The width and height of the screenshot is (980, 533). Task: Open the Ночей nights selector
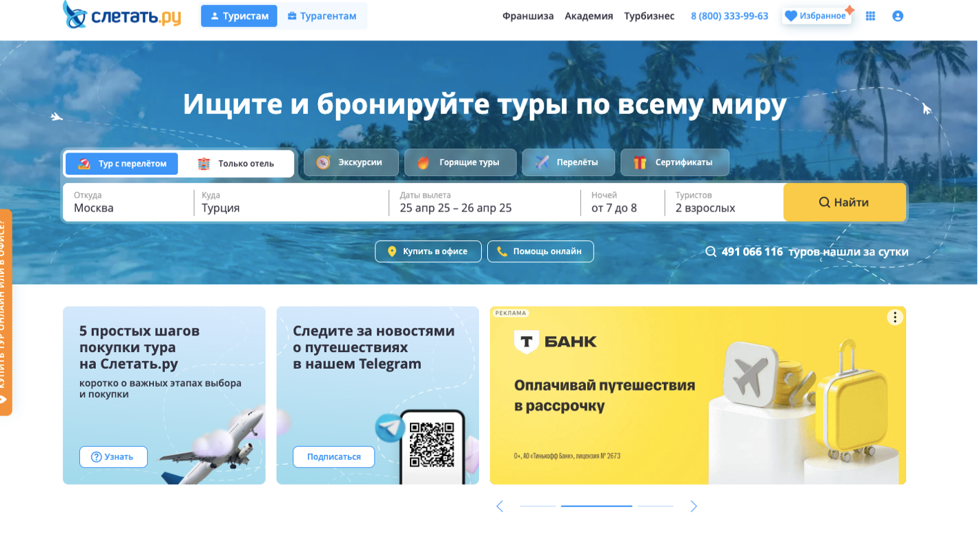click(623, 202)
